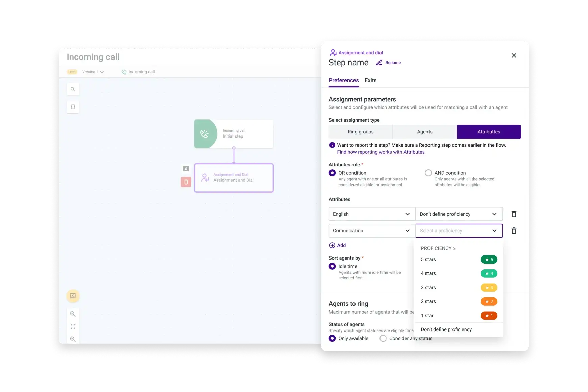The image size is (588, 392).
Task: Select the Ring groups assignment type
Action: (x=360, y=132)
